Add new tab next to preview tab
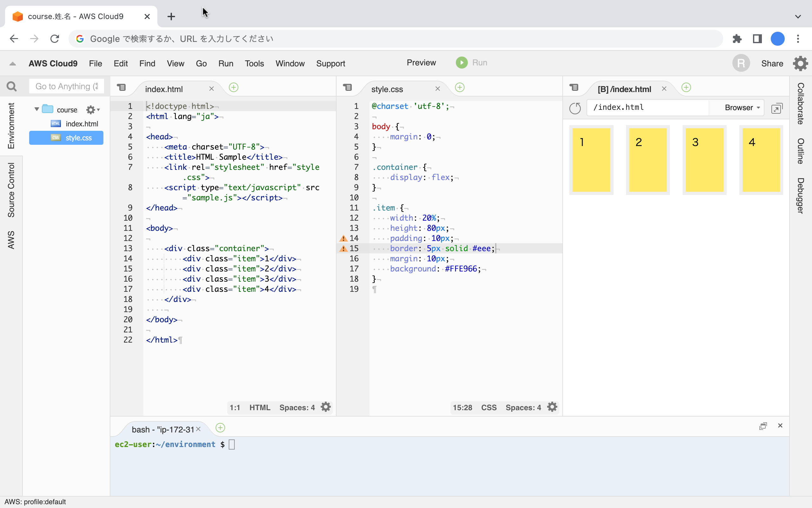The image size is (812, 508). [686, 87]
